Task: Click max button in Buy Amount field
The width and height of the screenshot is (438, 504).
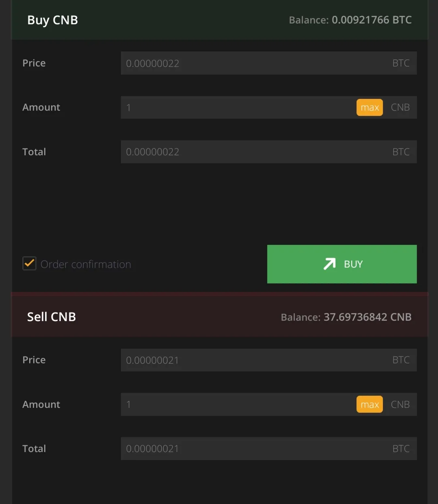Action: [369, 107]
